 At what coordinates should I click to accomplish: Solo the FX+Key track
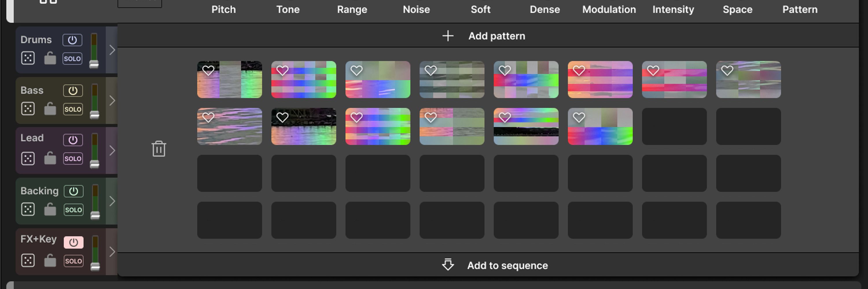[x=73, y=261]
